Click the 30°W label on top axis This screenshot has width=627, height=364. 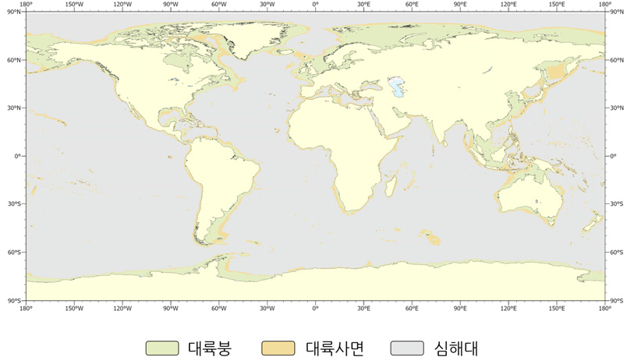[x=267, y=5]
